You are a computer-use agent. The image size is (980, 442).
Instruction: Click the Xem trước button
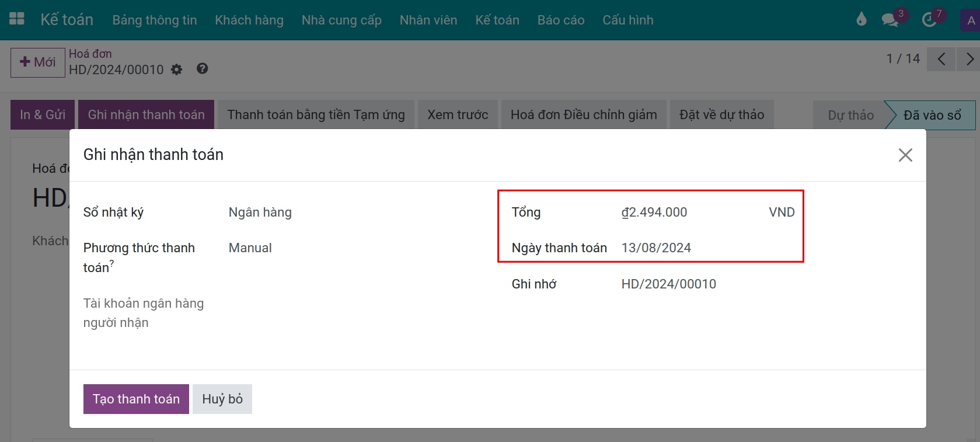(458, 114)
